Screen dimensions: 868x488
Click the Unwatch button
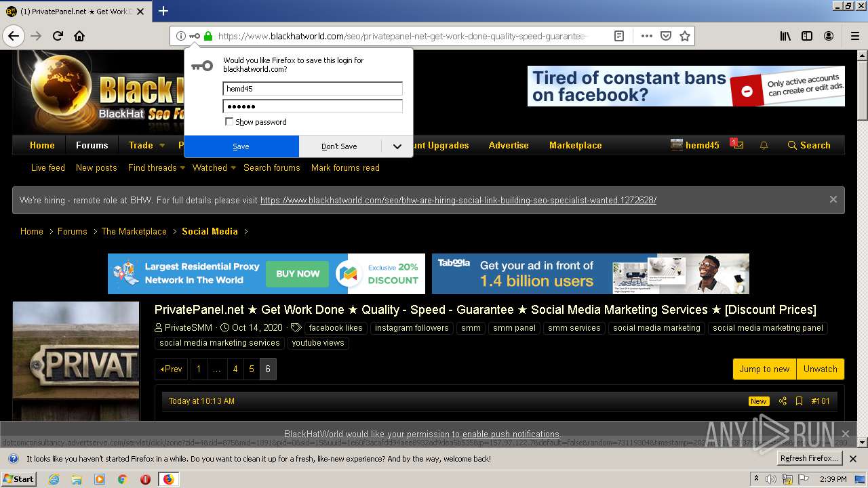[821, 369]
